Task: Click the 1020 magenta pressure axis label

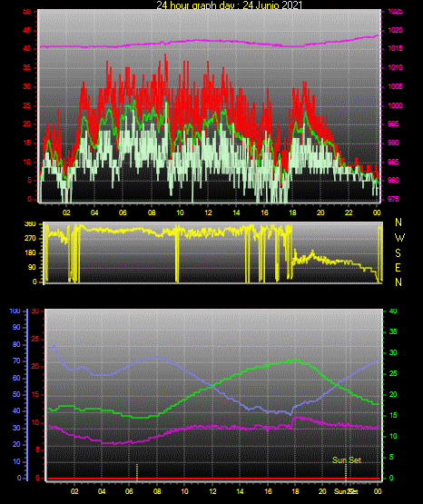Action: [395, 30]
